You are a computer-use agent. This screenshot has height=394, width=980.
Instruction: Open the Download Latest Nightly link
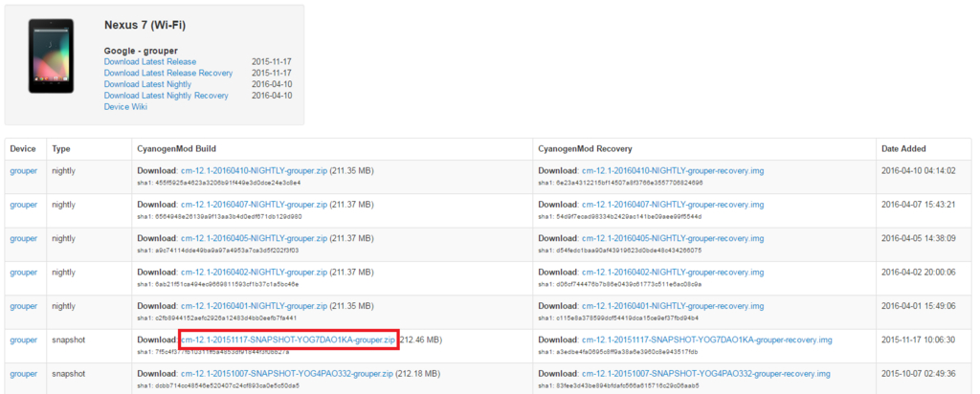tap(147, 84)
